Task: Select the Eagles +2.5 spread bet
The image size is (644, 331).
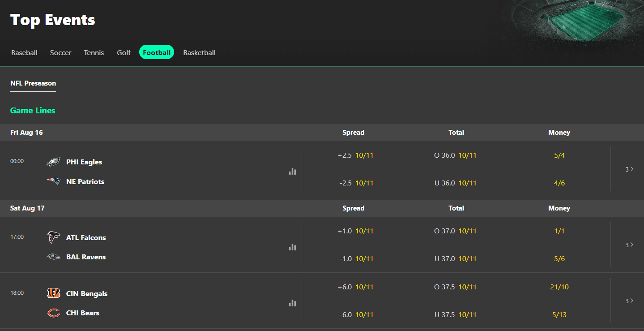Action: 353,155
